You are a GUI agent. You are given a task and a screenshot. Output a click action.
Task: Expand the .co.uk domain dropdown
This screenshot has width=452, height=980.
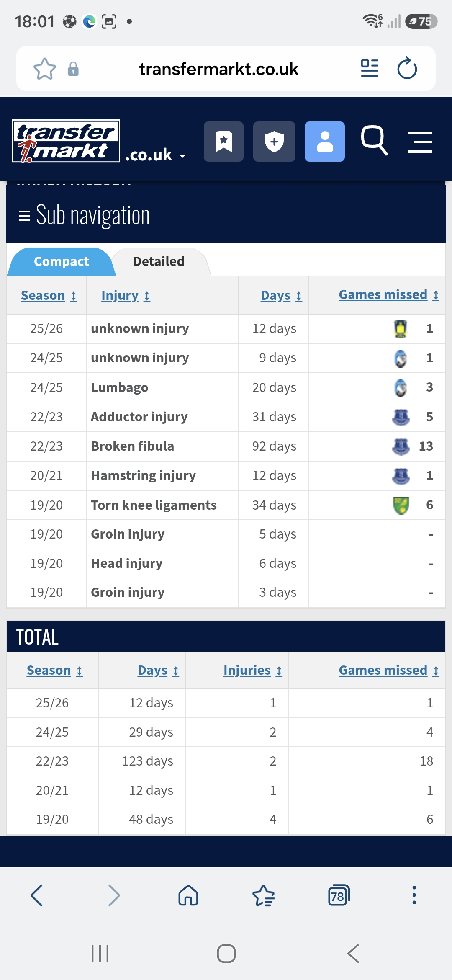pyautogui.click(x=156, y=155)
